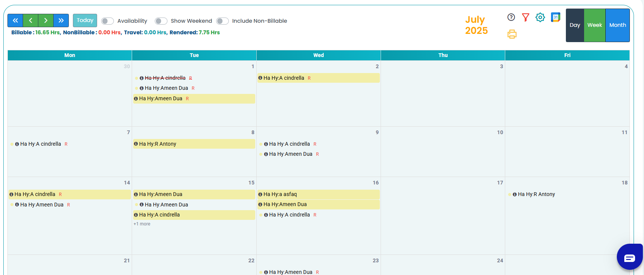Select the date number 10 cell

click(x=500, y=132)
